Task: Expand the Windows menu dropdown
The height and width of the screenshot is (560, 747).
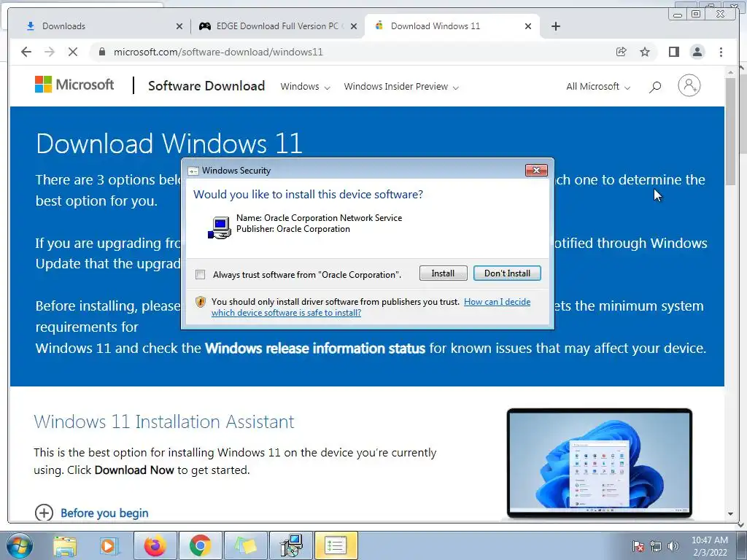Action: coord(305,87)
